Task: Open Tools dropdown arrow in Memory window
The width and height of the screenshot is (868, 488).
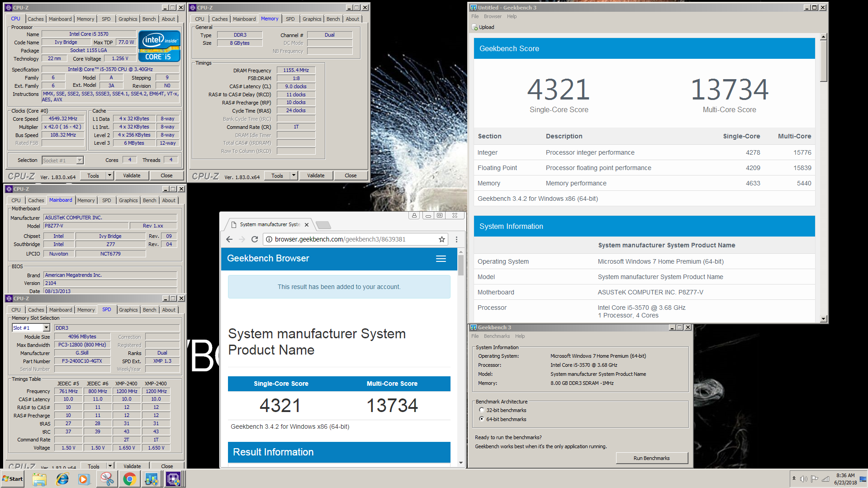Action: click(x=294, y=175)
